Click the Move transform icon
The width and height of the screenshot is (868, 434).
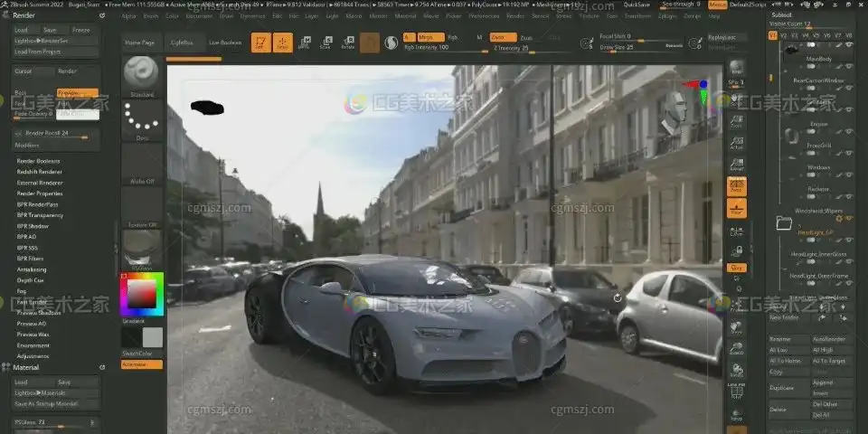[305, 42]
